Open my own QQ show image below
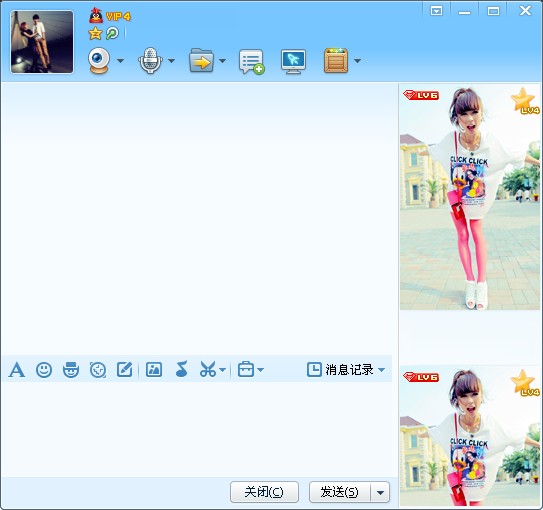This screenshot has width=543, height=510. 470,436
